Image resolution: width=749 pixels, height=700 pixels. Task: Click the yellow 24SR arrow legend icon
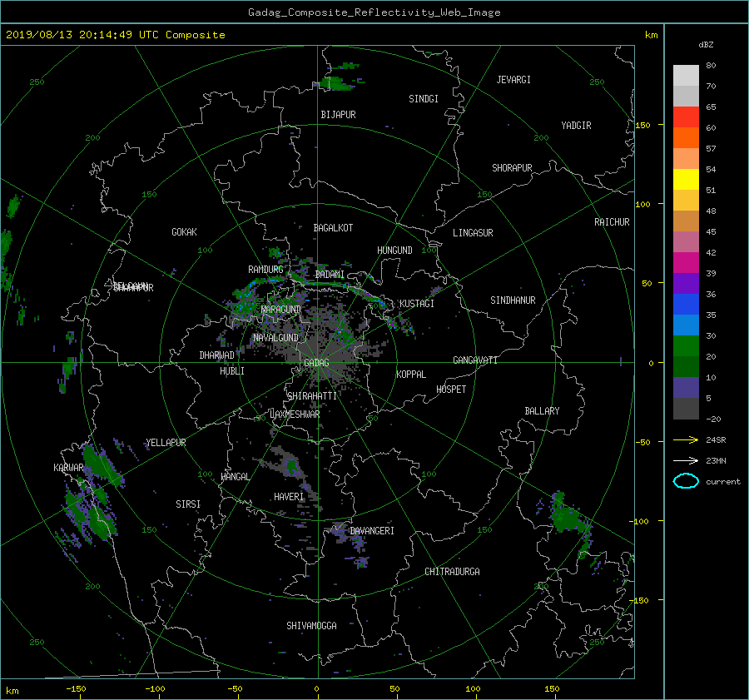tap(686, 439)
